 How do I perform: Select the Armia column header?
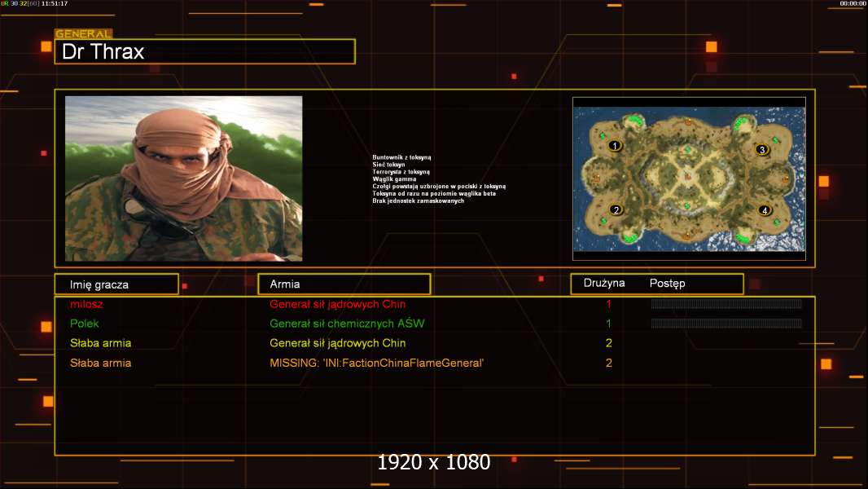[344, 284]
